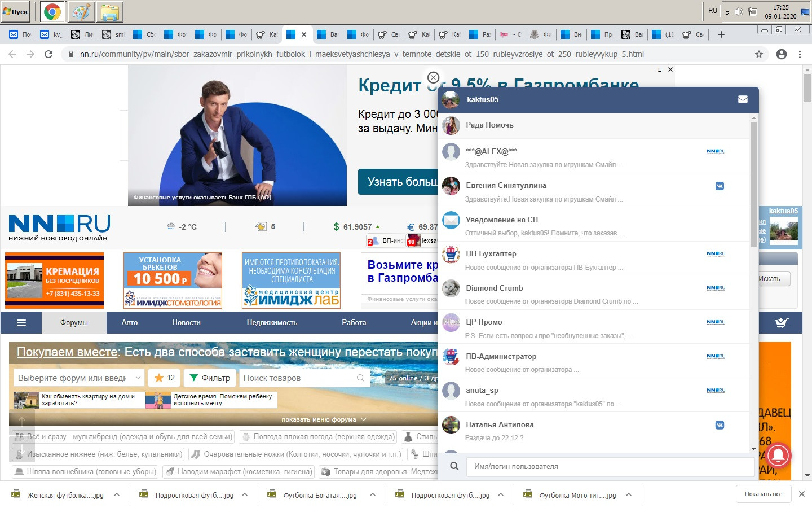Click the NN.RU logo
The height and width of the screenshot is (508, 812).
[59, 228]
